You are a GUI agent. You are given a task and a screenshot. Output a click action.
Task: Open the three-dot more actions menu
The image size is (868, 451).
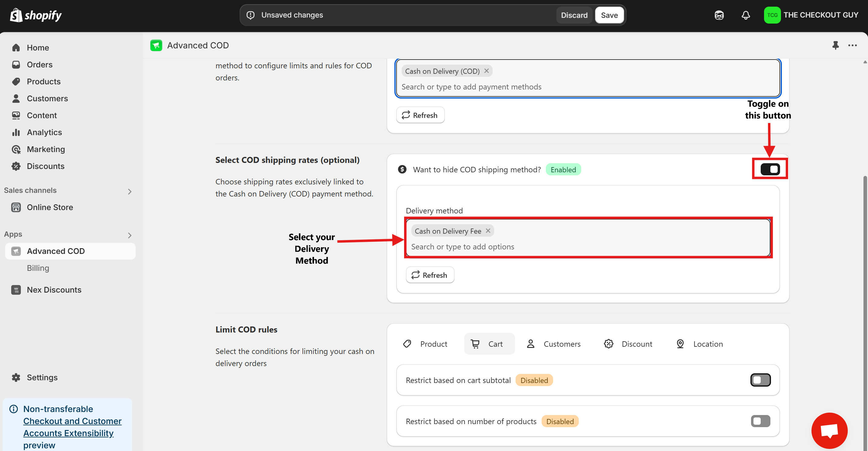click(x=852, y=45)
